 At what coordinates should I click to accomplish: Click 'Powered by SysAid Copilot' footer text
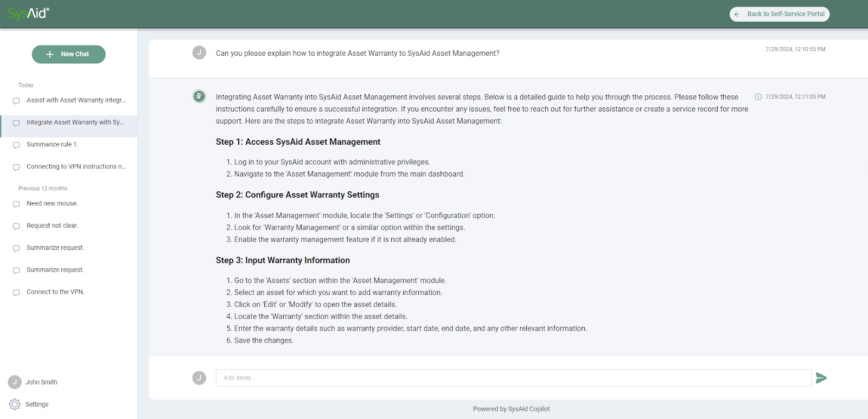tap(511, 409)
